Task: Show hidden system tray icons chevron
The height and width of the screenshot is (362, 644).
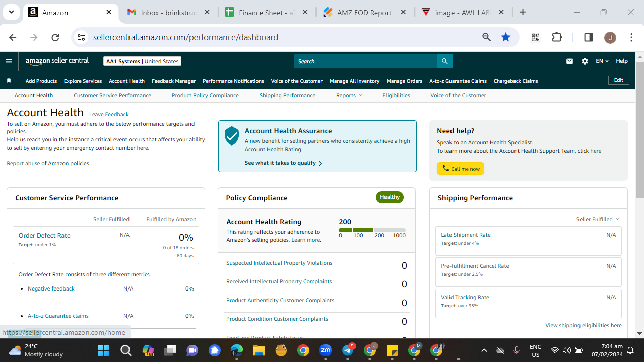Action: 484,350
